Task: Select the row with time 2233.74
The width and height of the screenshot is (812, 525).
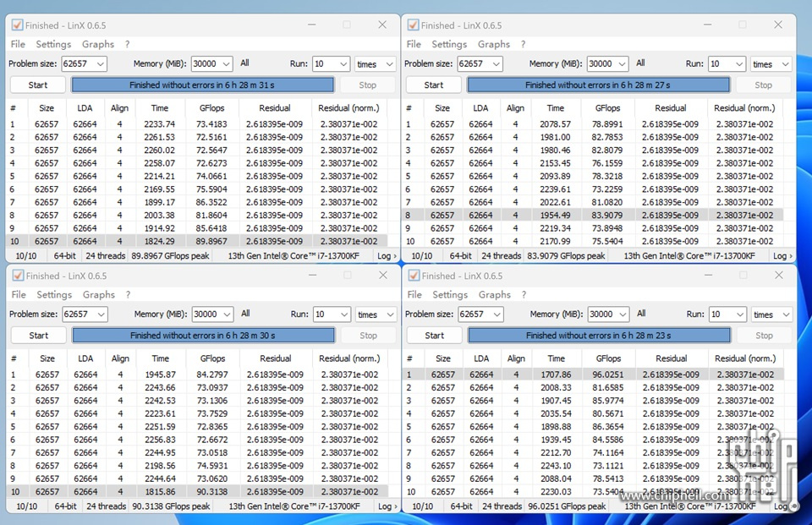Action: [196, 124]
